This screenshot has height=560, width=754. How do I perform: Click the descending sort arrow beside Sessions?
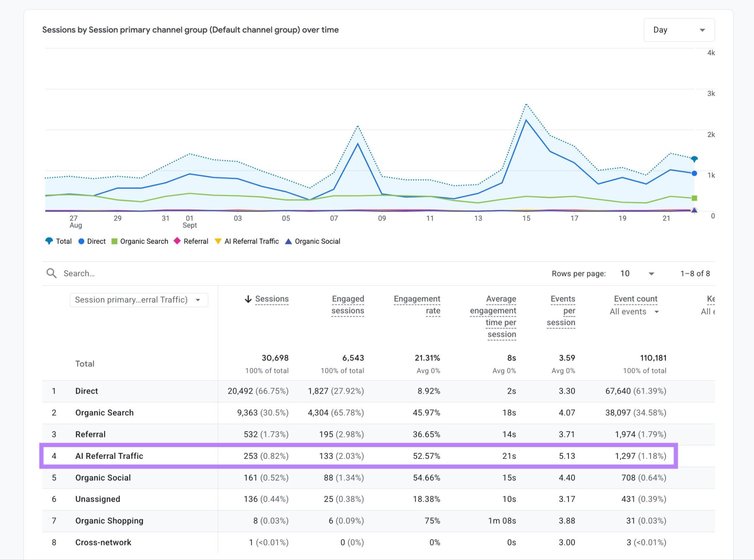click(x=248, y=299)
